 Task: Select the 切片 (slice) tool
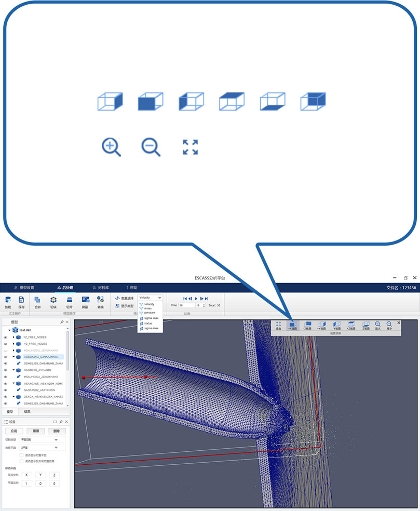[x=70, y=301]
